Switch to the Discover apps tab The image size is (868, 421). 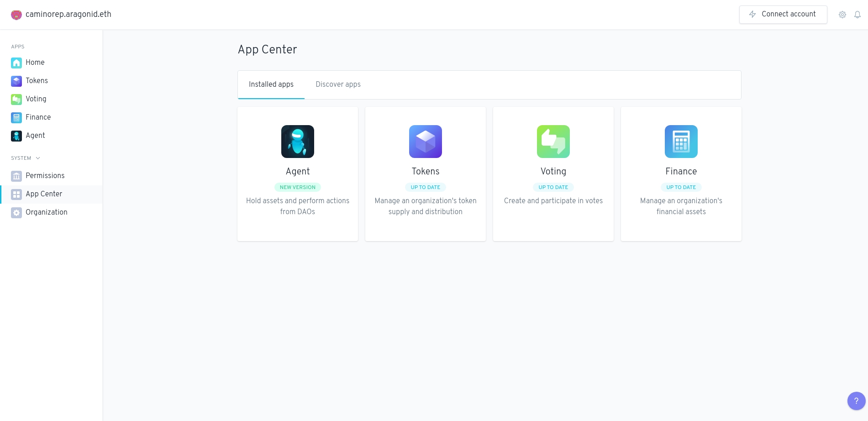coord(338,84)
